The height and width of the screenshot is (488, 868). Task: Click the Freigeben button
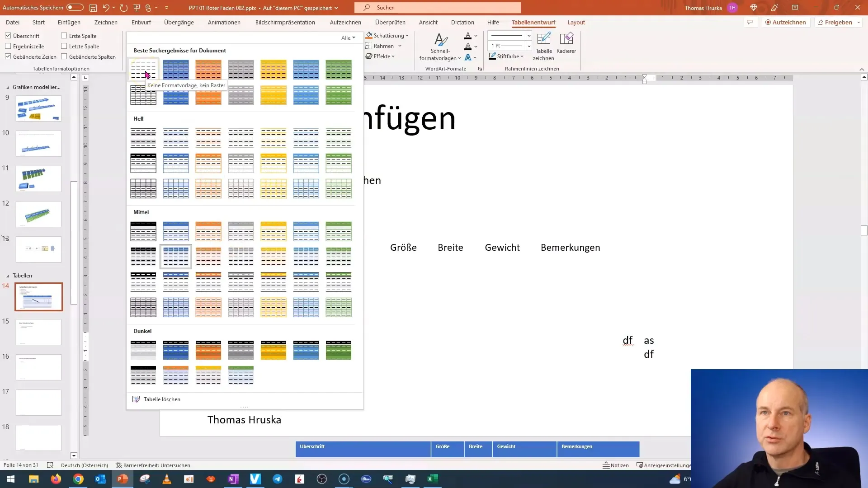coord(835,22)
